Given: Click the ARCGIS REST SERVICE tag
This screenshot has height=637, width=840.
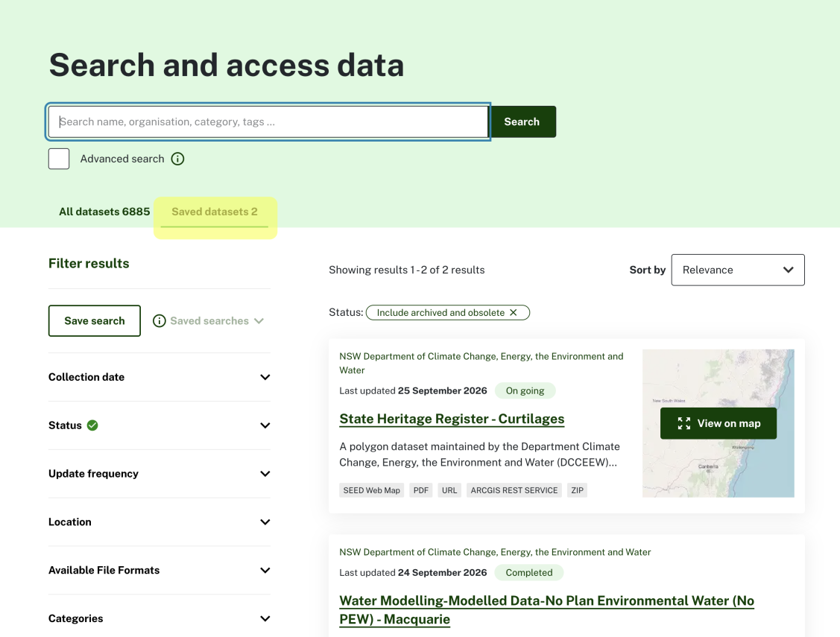Looking at the screenshot, I should click(514, 490).
